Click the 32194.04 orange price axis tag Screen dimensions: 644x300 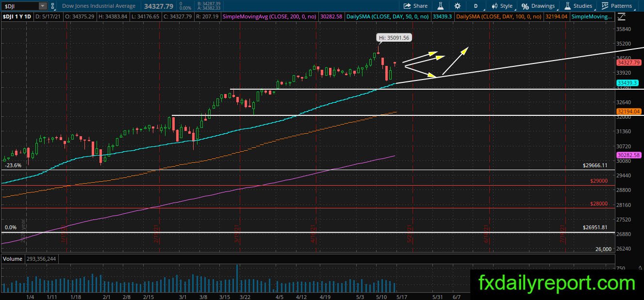pyautogui.click(x=628, y=111)
